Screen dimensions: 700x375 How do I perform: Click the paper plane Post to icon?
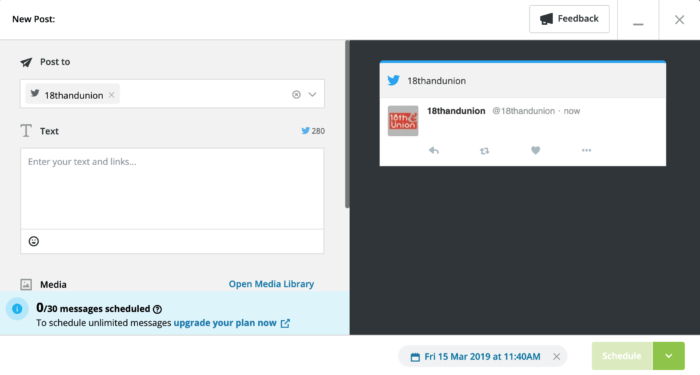click(x=26, y=62)
